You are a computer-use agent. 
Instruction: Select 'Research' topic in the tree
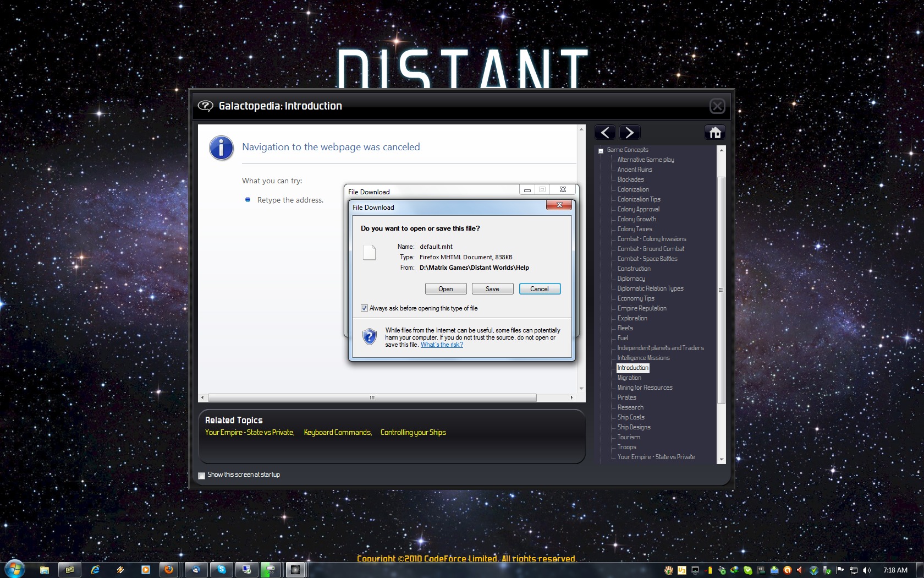[630, 407]
